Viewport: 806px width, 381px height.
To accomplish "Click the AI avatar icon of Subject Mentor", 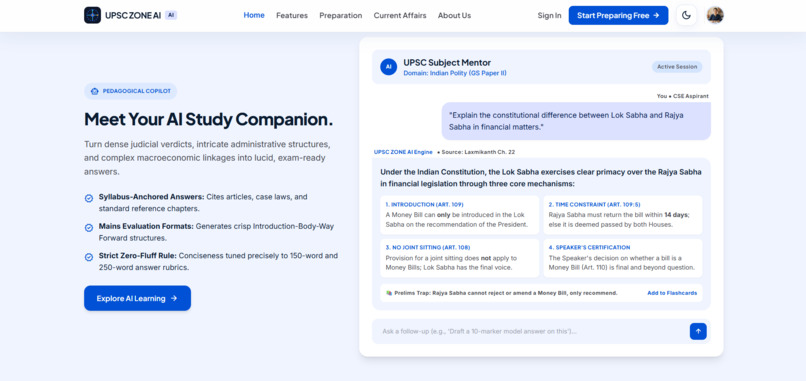I will pyautogui.click(x=389, y=67).
